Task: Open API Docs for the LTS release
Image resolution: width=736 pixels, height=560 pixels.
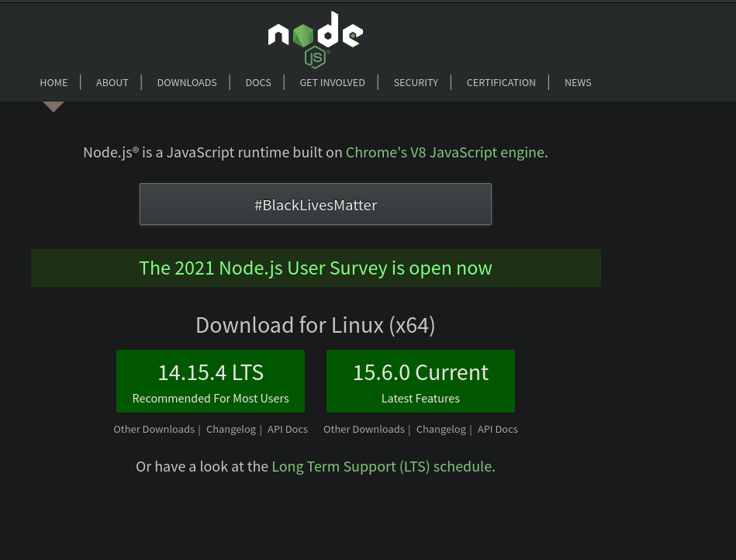Action: point(288,429)
